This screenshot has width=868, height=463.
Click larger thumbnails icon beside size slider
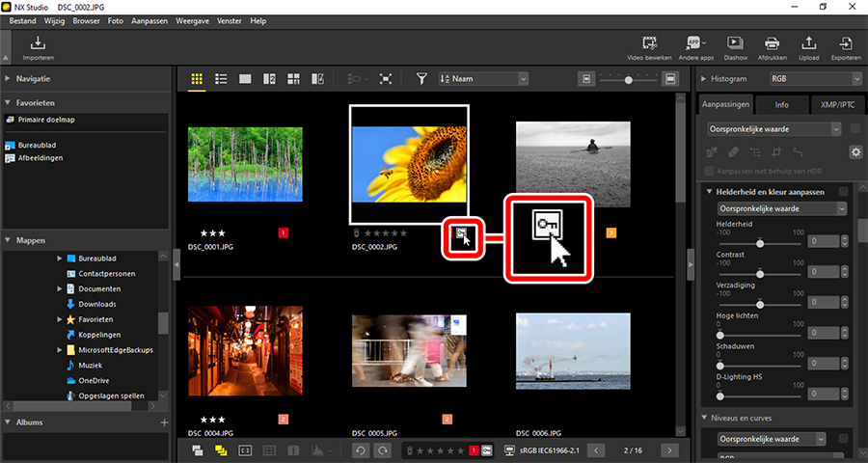670,79
